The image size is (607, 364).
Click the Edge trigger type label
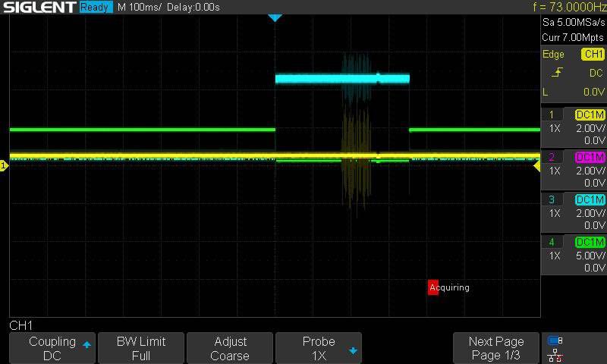coord(553,55)
